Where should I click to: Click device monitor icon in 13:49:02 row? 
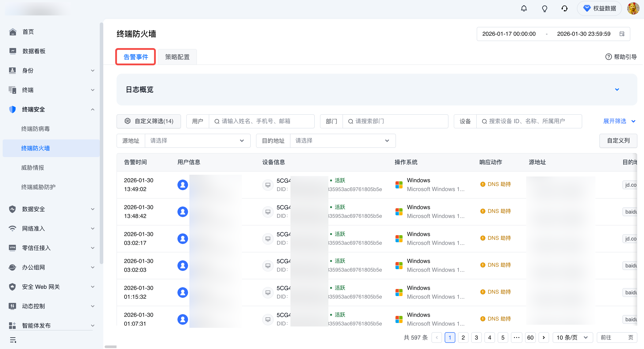point(268,185)
